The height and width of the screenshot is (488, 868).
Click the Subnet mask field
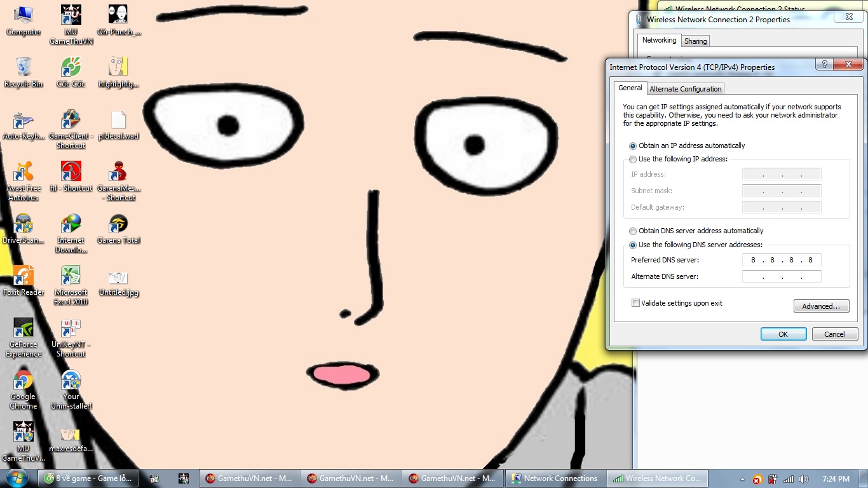[x=782, y=191]
